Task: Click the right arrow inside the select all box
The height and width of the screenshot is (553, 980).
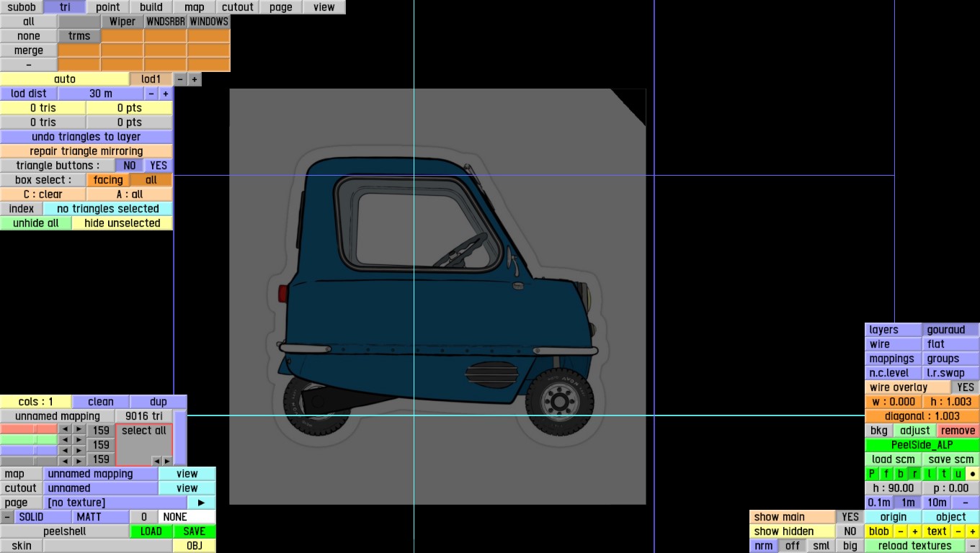Action: pos(166,461)
